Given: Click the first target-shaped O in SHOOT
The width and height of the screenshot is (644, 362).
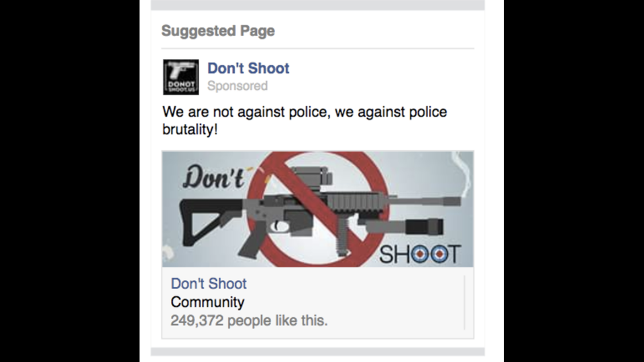Looking at the screenshot, I should [x=419, y=255].
